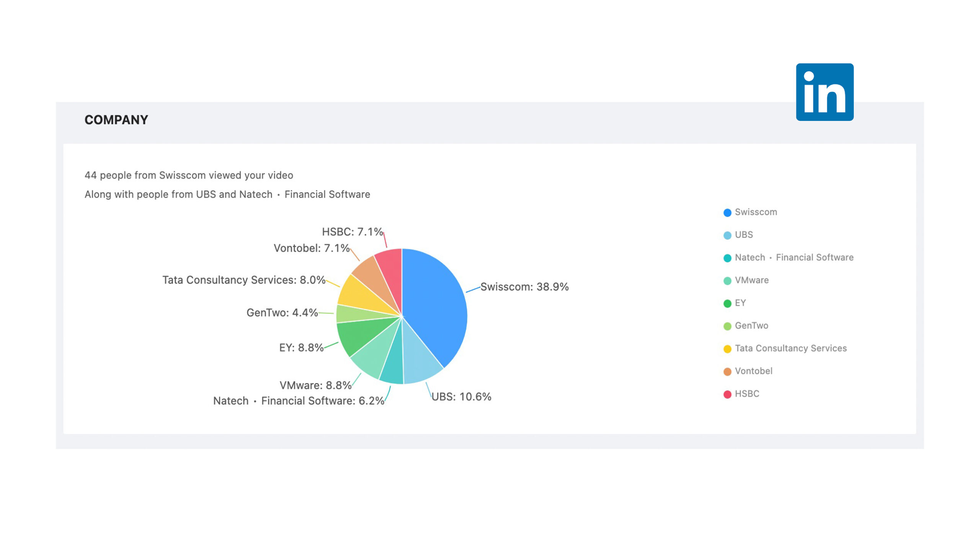Viewport: 980px width, 551px height.
Task: Click the Tata Consultancy Services yellow legend dot
Action: (x=727, y=349)
